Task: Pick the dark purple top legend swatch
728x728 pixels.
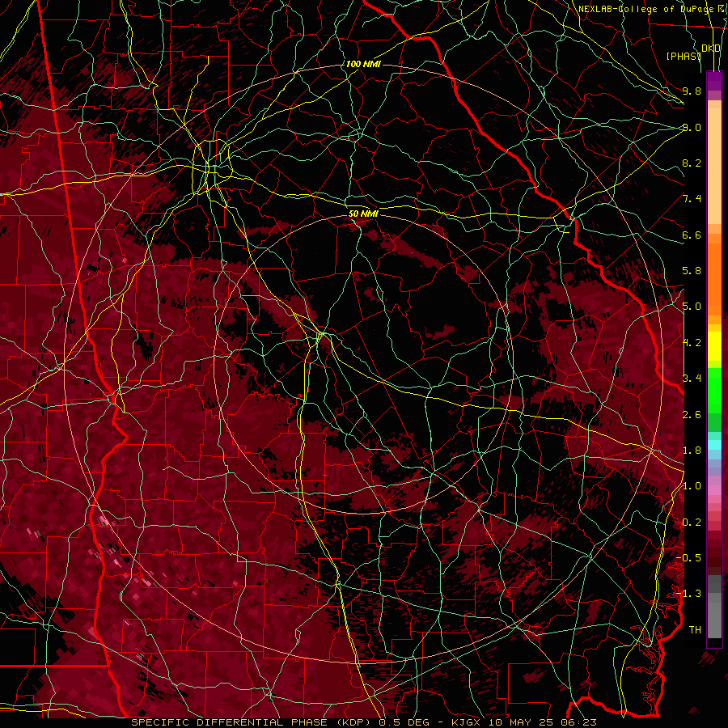Action: 714,81
